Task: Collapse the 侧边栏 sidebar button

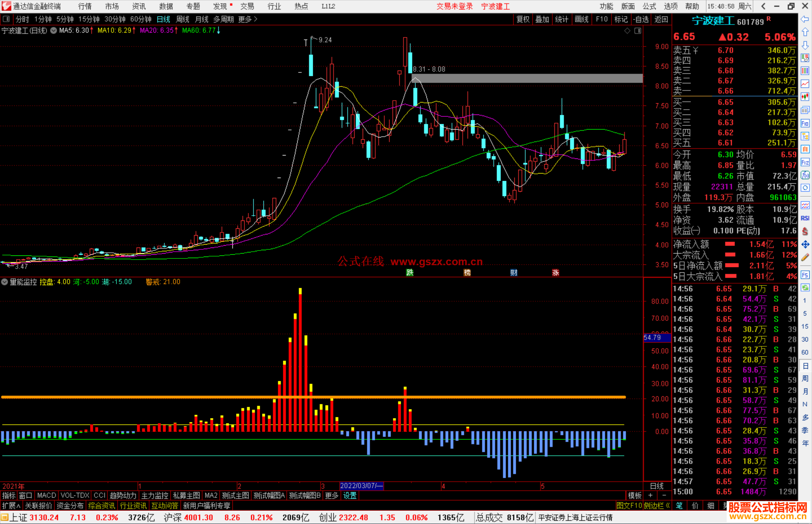Action: (x=657, y=506)
